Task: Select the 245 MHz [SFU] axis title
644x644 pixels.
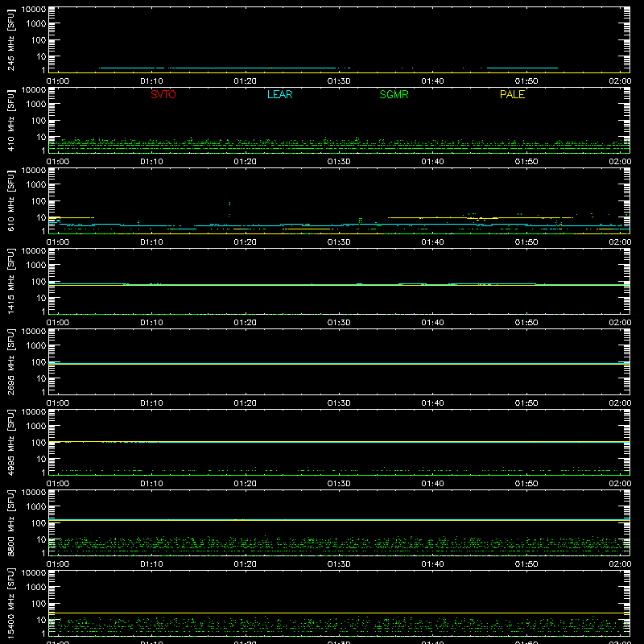Action: (10, 39)
